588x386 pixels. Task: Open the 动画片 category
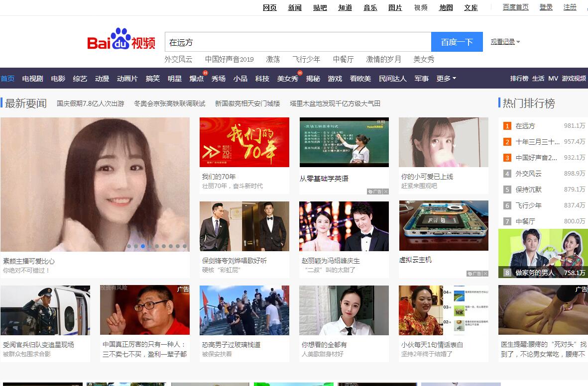pos(127,78)
